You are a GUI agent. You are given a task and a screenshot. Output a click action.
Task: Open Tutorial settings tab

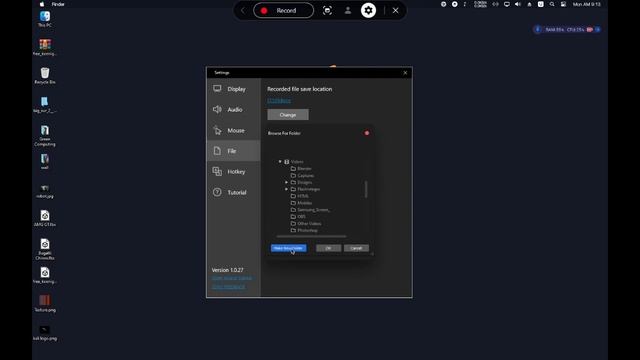pos(233,192)
